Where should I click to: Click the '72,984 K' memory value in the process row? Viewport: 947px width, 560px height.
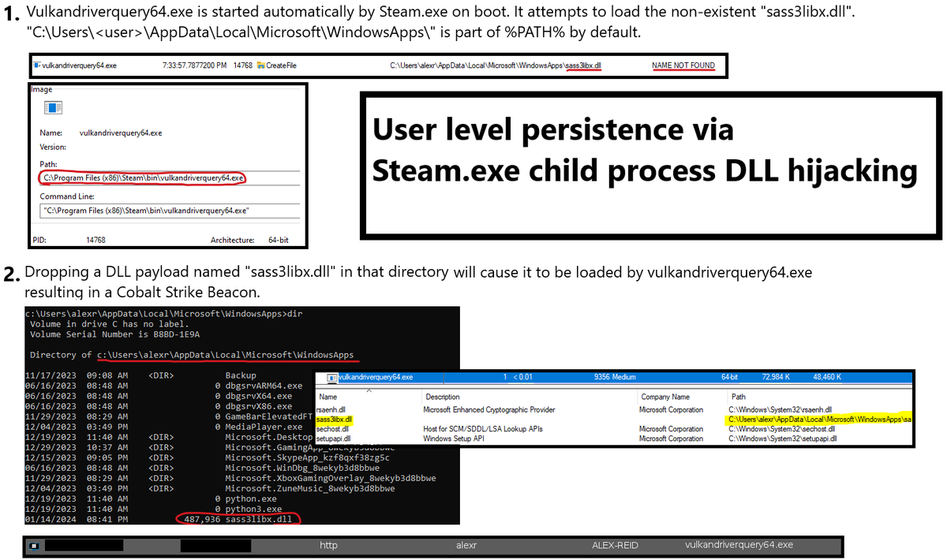[x=777, y=377]
